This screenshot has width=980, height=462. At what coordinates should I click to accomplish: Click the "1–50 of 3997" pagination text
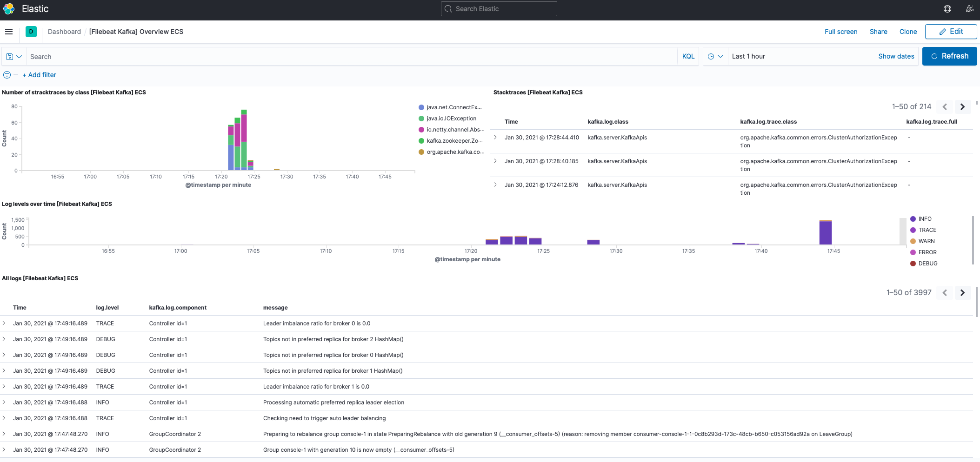909,293
